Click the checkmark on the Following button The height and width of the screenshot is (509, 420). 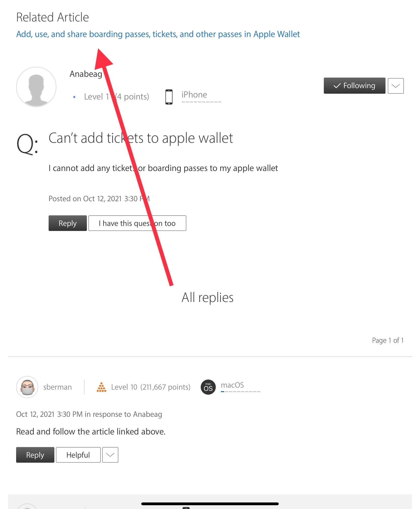[337, 86]
